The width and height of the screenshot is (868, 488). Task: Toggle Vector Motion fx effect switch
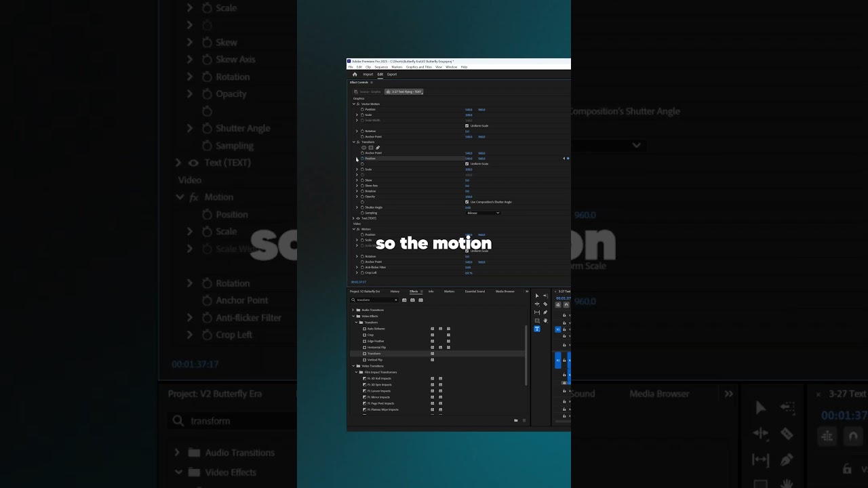pos(358,104)
